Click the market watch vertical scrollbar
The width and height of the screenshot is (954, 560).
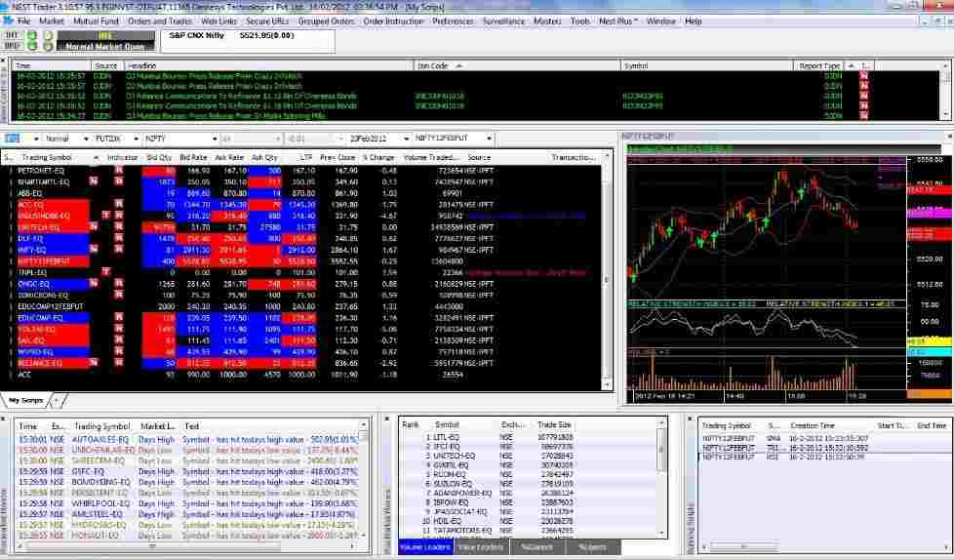point(606,272)
